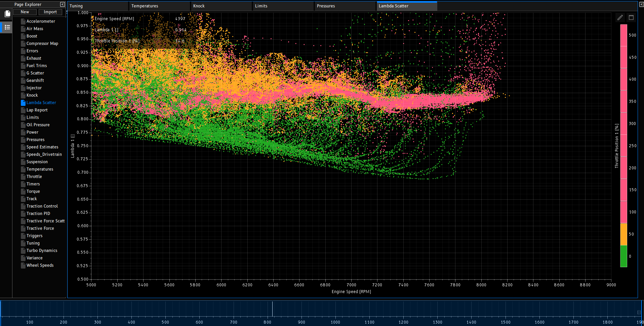644x326 pixels.
Task: Open the Power page icon
Action: click(23, 132)
